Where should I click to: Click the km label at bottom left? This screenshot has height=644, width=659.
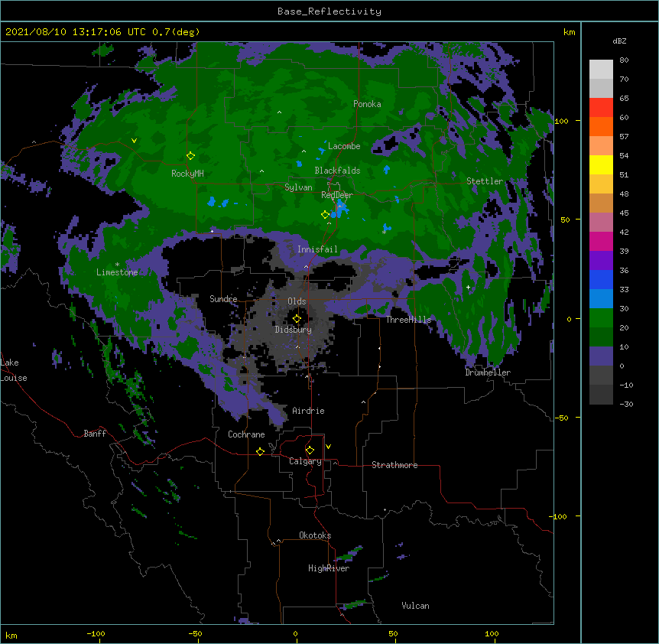click(11, 635)
